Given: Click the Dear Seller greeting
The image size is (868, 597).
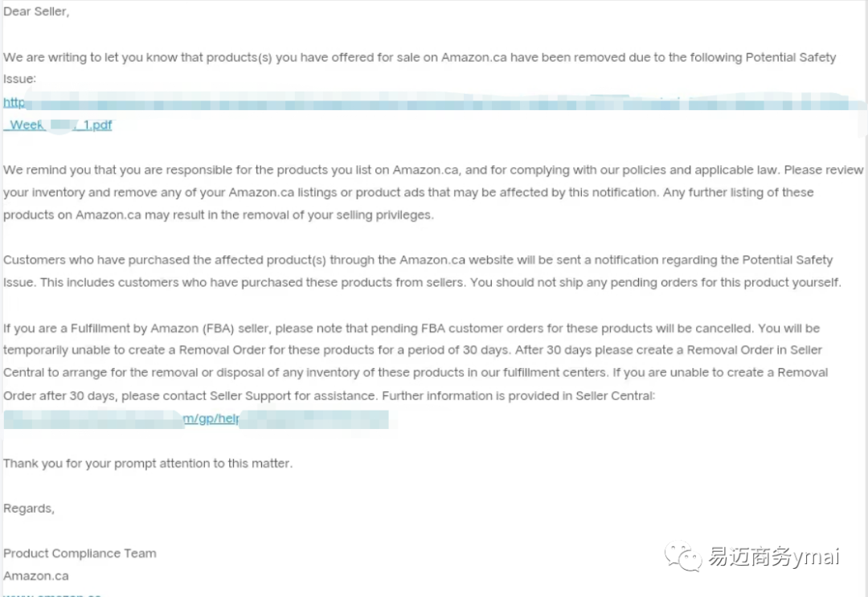Looking at the screenshot, I should click(36, 11).
